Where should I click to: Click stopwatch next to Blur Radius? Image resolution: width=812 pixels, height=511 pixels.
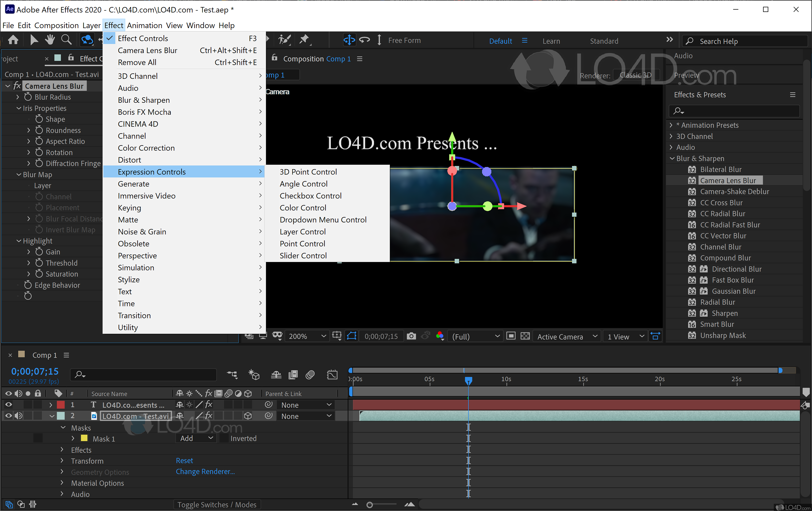point(28,97)
